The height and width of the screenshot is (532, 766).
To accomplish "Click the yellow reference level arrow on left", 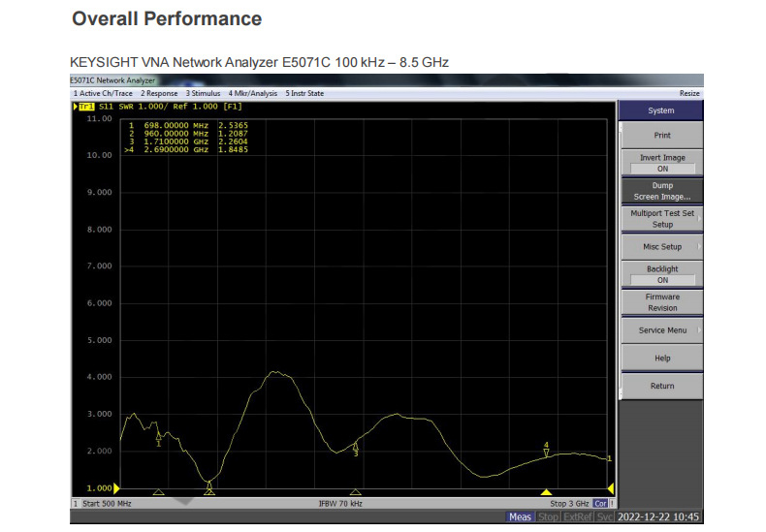I will pyautogui.click(x=117, y=487).
